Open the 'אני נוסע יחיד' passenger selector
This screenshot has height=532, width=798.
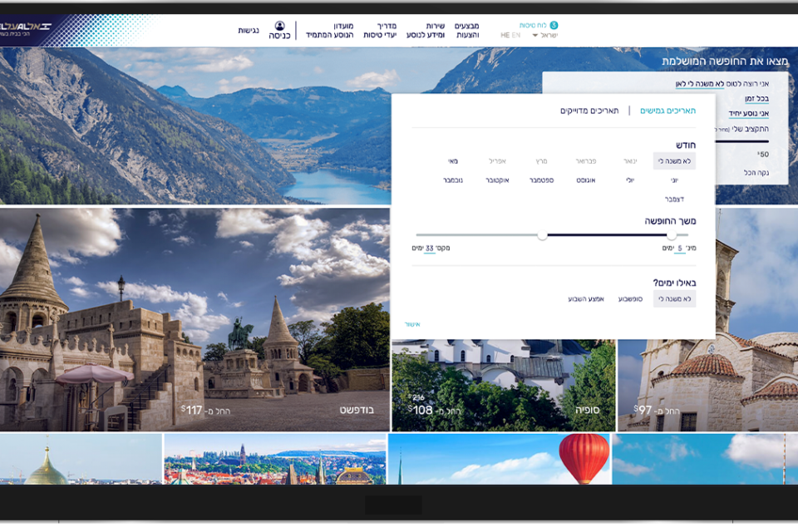(x=749, y=114)
